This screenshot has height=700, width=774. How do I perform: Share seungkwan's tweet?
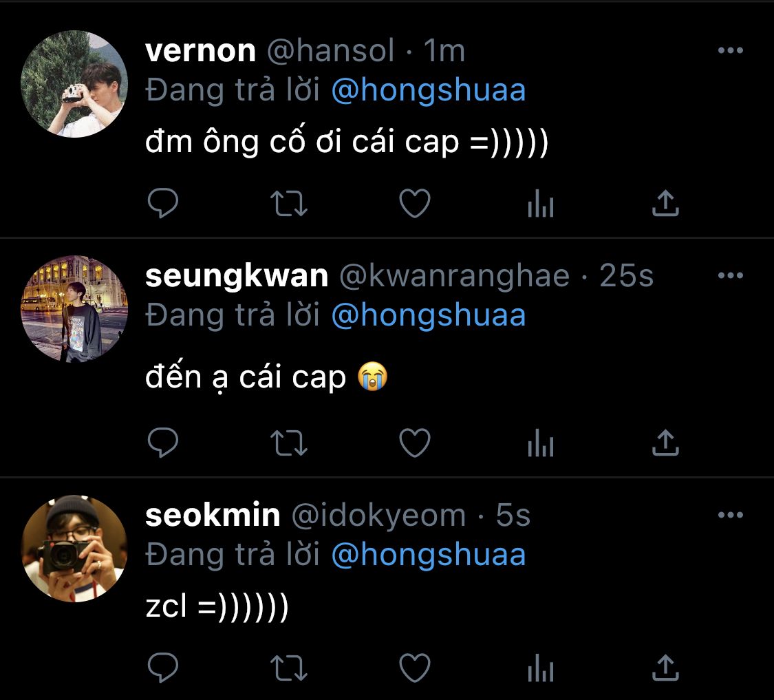[x=665, y=442]
